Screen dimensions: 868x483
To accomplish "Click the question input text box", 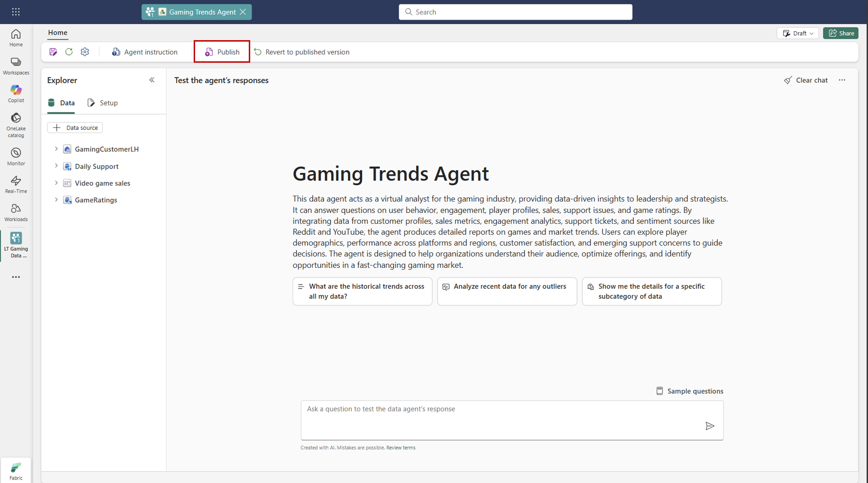I will (499, 418).
